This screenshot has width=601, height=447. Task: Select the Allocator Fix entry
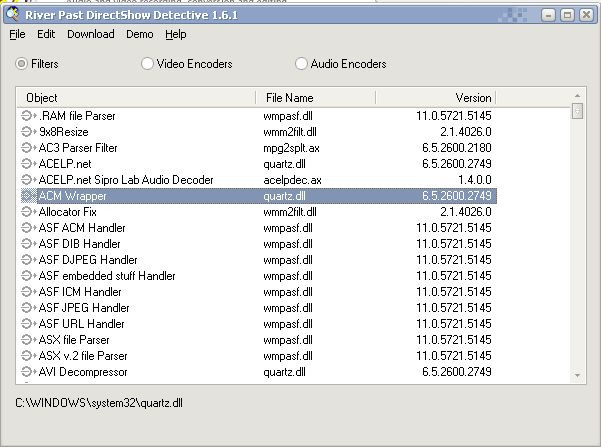257,212
